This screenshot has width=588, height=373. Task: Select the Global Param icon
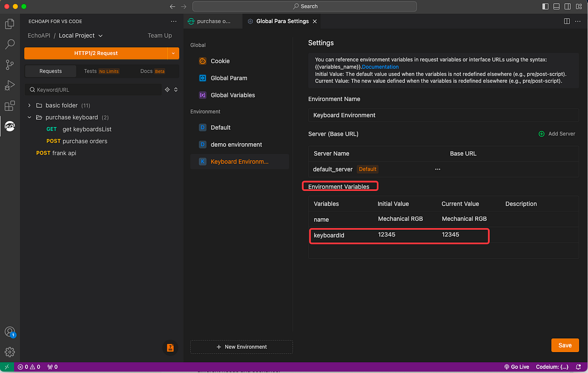[202, 78]
